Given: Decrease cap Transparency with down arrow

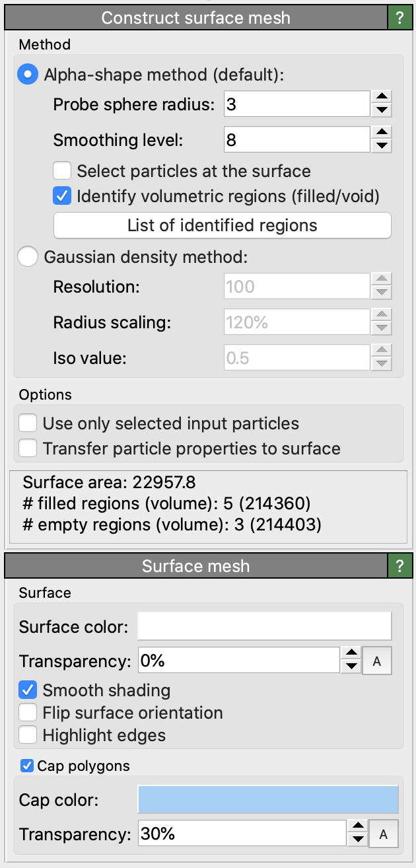Looking at the screenshot, I should 357,840.
